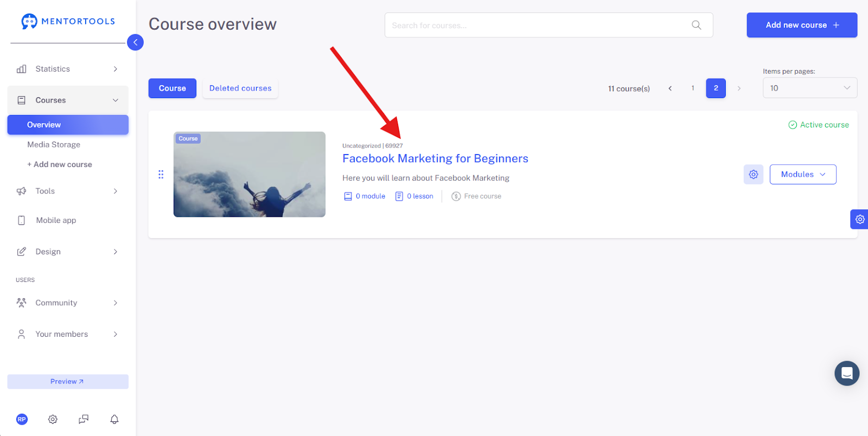This screenshot has width=868, height=436.
Task: Open course settings gear for Facebook Marketing
Action: (754, 174)
